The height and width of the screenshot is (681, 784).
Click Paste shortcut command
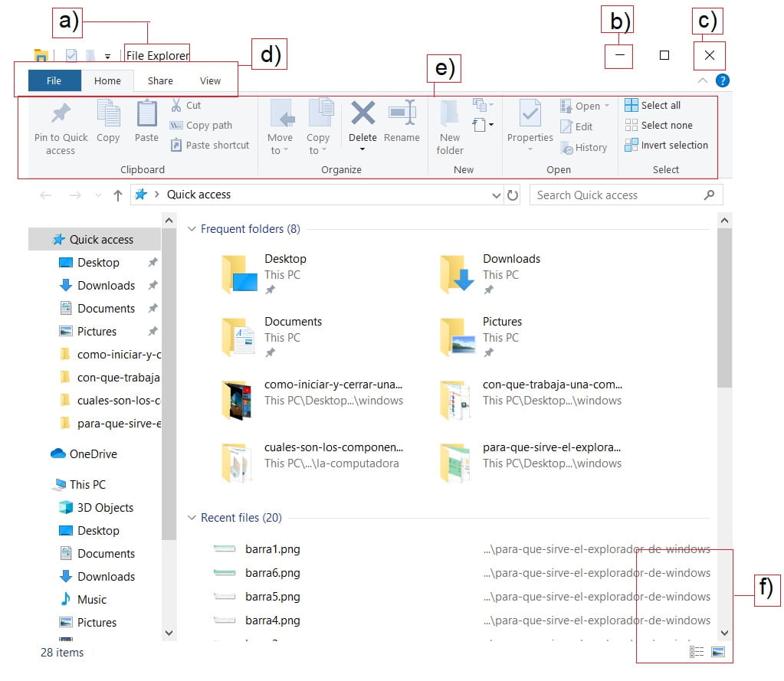210,146
